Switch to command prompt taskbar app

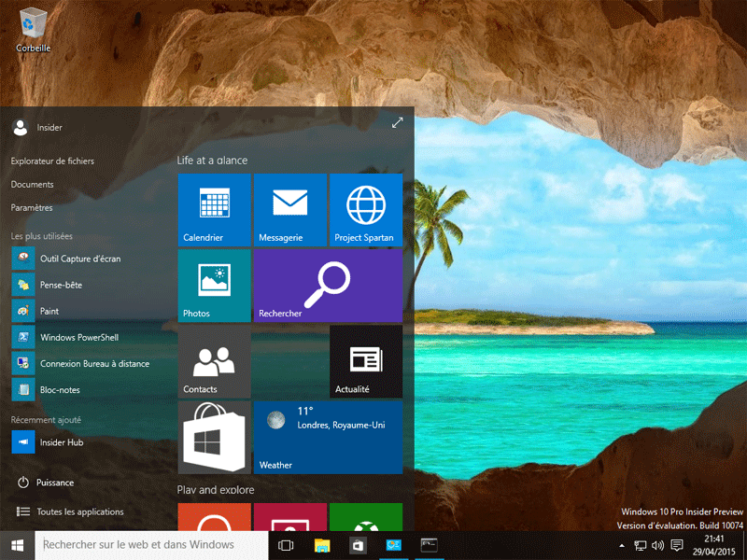tap(430, 545)
